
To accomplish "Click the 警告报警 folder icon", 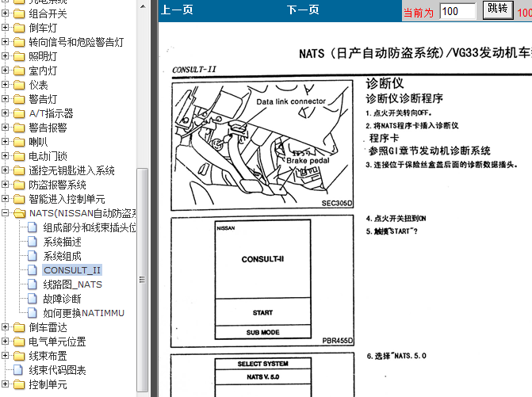I will (19, 128).
